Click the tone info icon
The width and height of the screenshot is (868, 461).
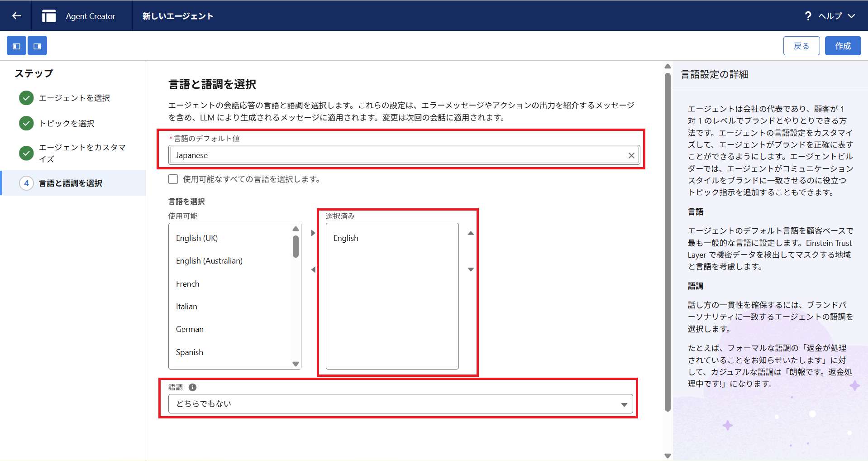click(192, 387)
